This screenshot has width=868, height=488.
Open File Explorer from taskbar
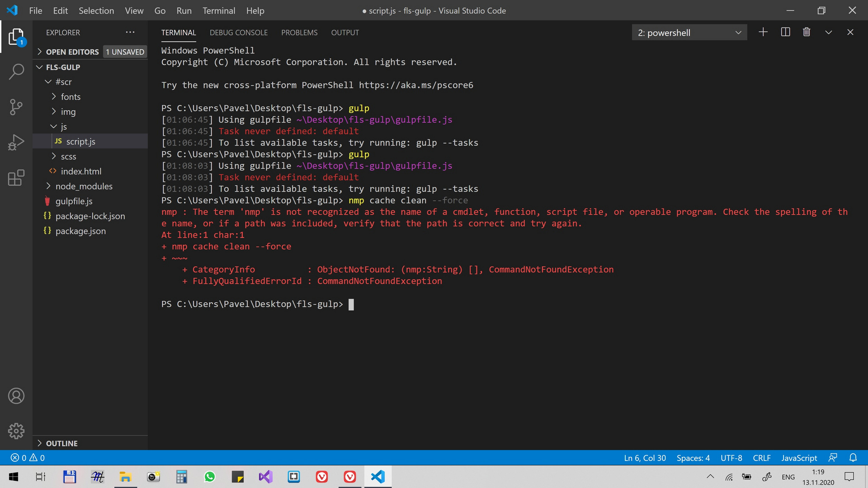(125, 477)
